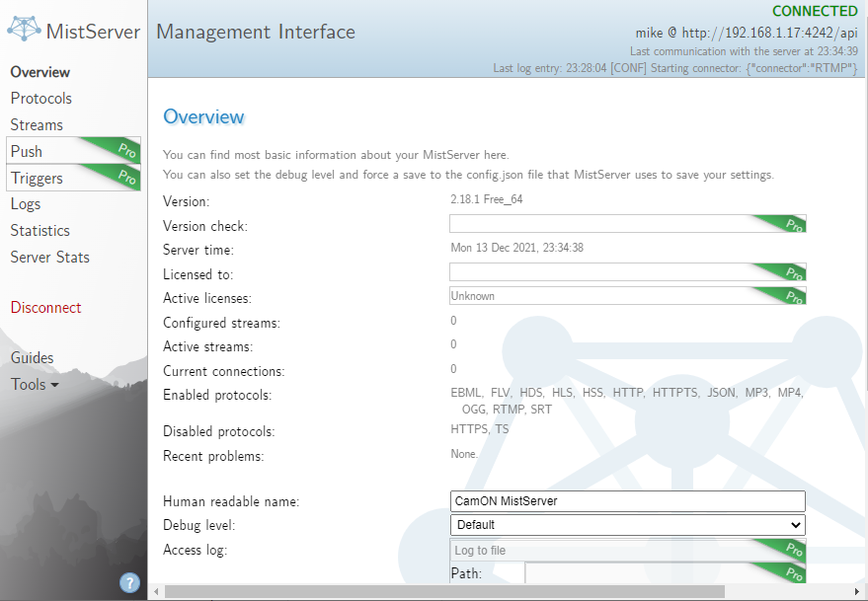Open the Triggers menu item
The image size is (868, 601).
point(73,178)
